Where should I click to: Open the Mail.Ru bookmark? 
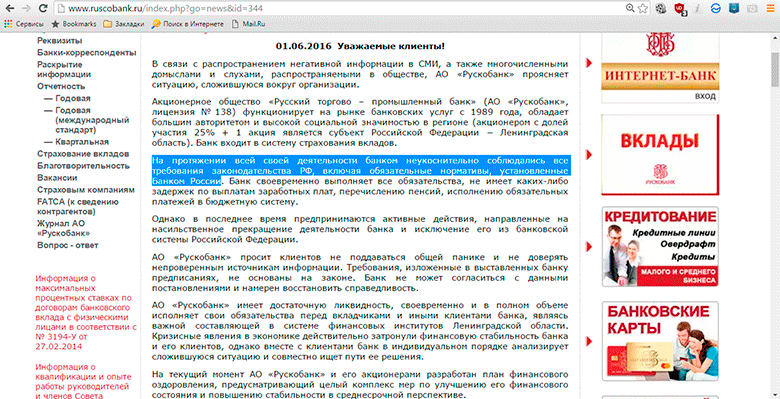250,23
